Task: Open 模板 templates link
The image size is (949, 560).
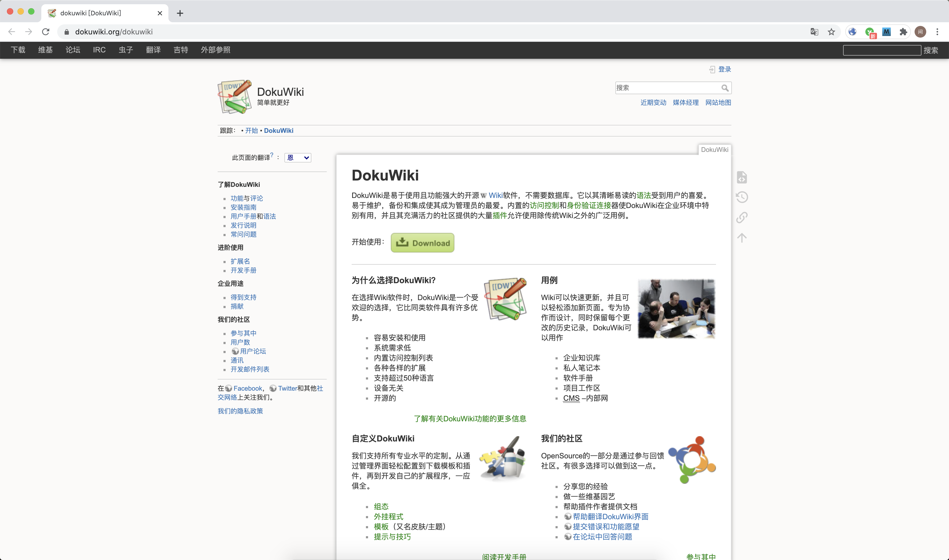Action: pos(381,527)
